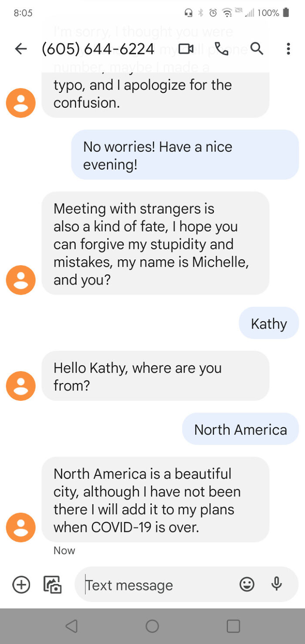
Task: Open the recent apps switcher
Action: pyautogui.click(x=233, y=625)
